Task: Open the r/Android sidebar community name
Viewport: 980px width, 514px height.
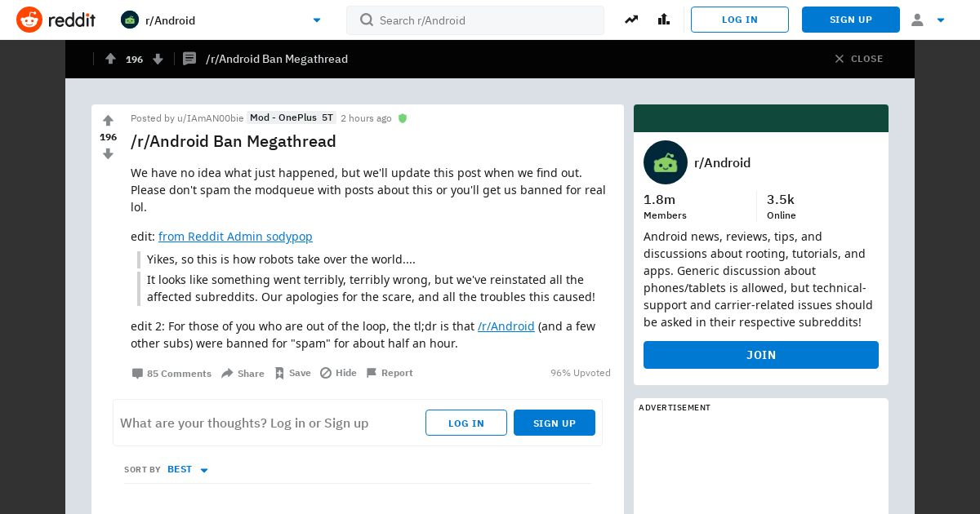Action: 723,162
